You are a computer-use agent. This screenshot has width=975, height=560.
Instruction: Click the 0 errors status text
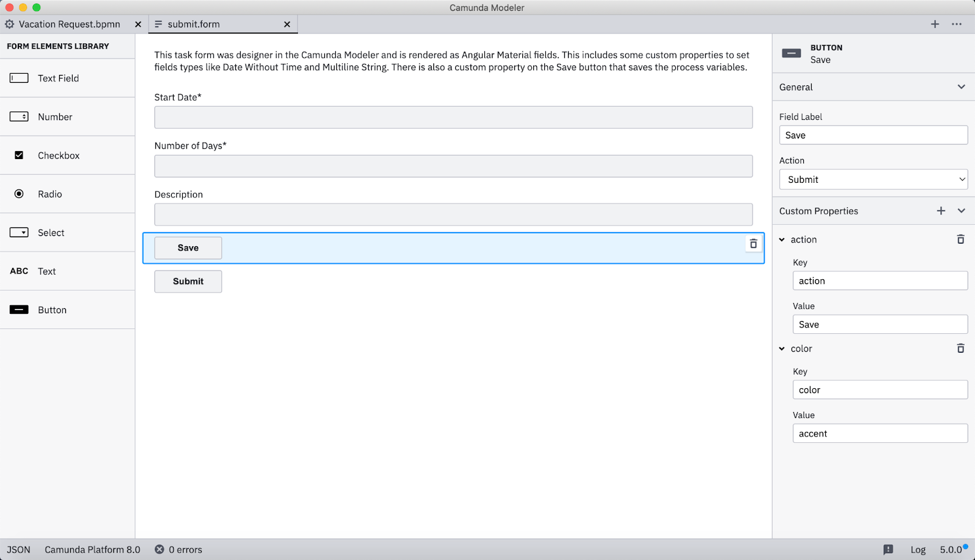(x=185, y=550)
